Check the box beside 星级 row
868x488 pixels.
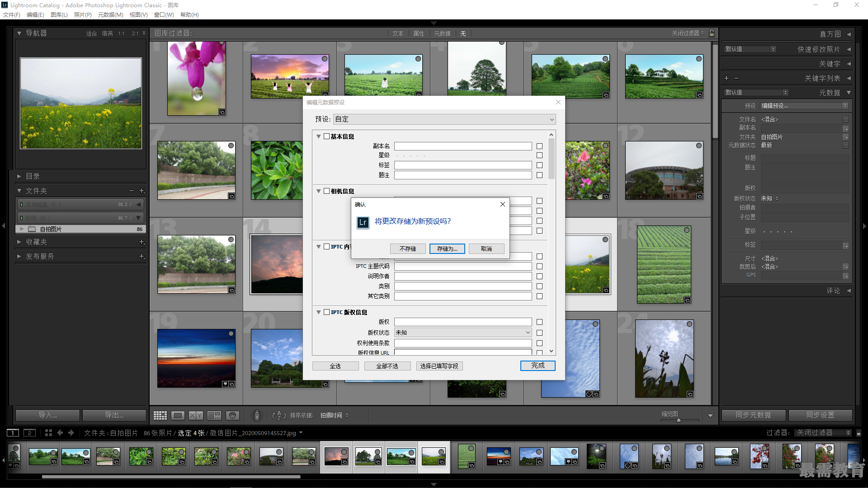click(539, 155)
